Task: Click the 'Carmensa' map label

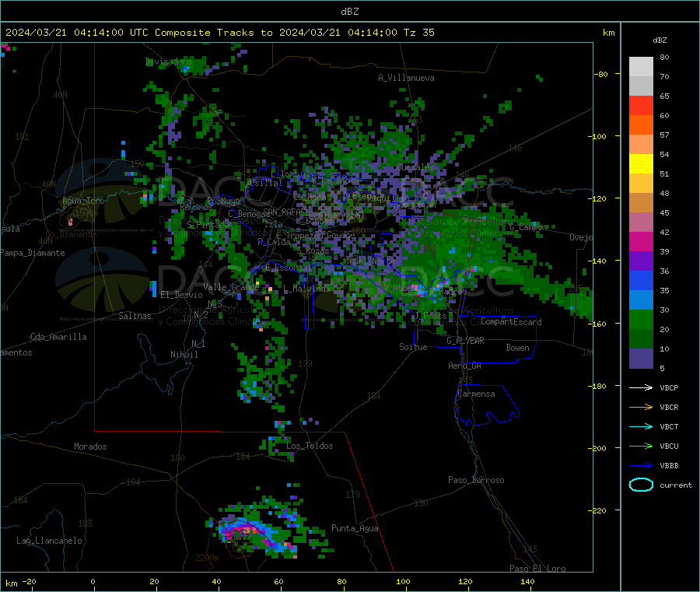Action: [x=476, y=394]
